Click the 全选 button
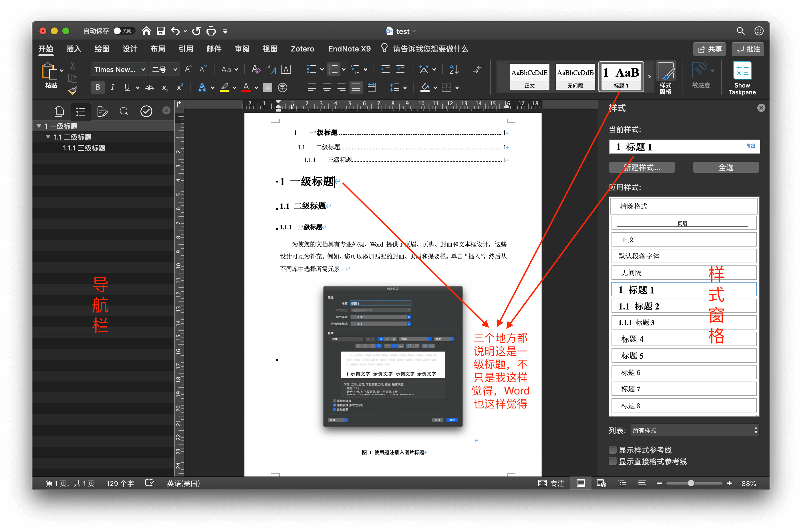 [726, 167]
